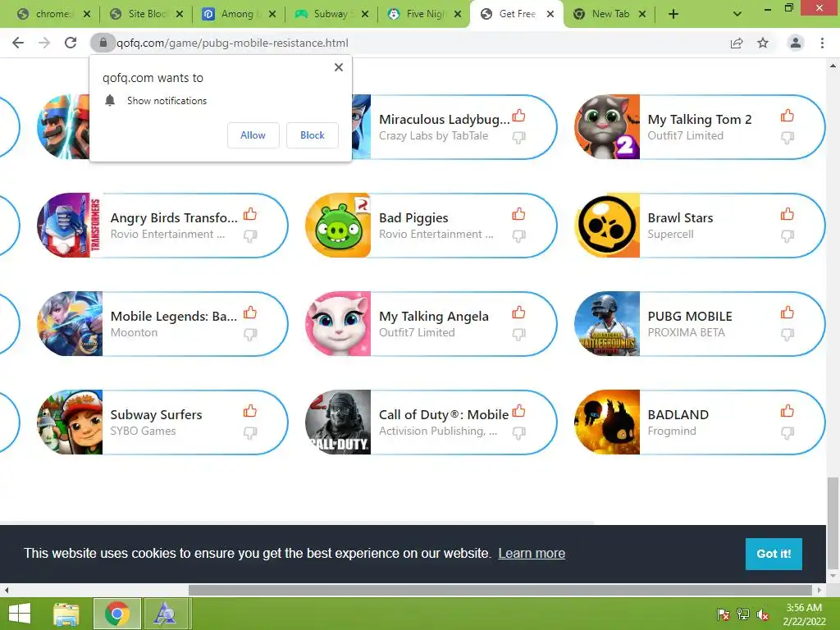
Task: Open Chrome three-dot menu
Action: (x=822, y=43)
